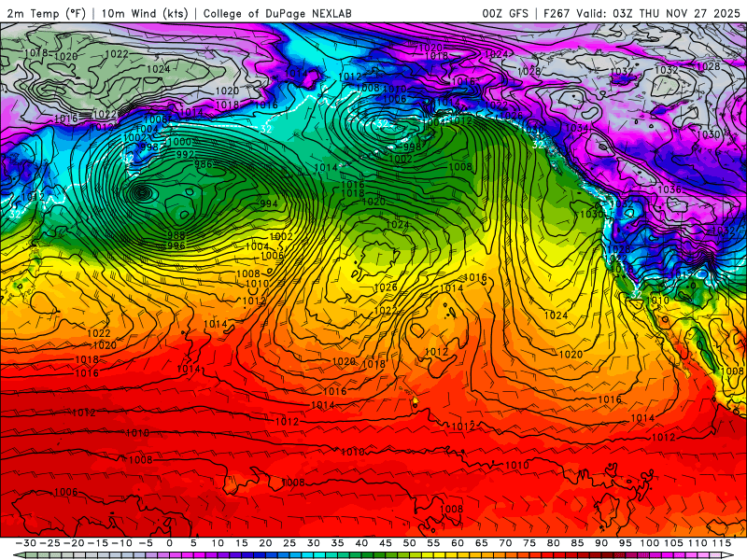Click 100 on the temperature color scale
Screen dimensions: 747x560
click(x=649, y=543)
